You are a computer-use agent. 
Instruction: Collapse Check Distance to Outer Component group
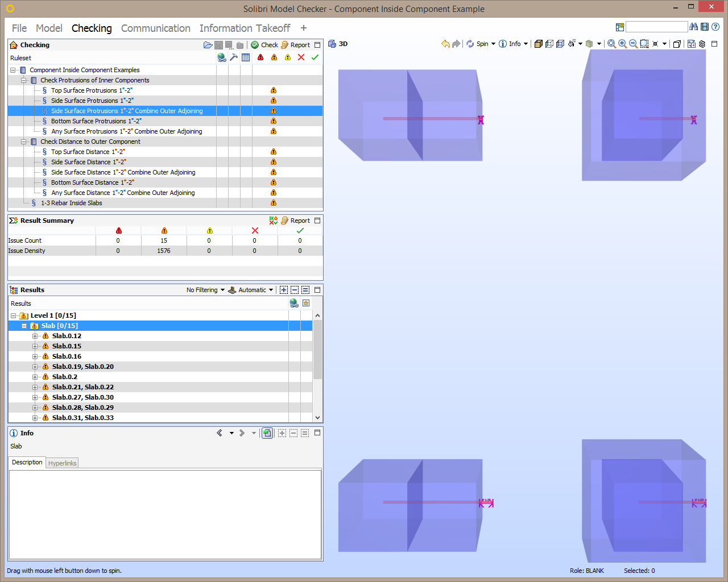[24, 142]
